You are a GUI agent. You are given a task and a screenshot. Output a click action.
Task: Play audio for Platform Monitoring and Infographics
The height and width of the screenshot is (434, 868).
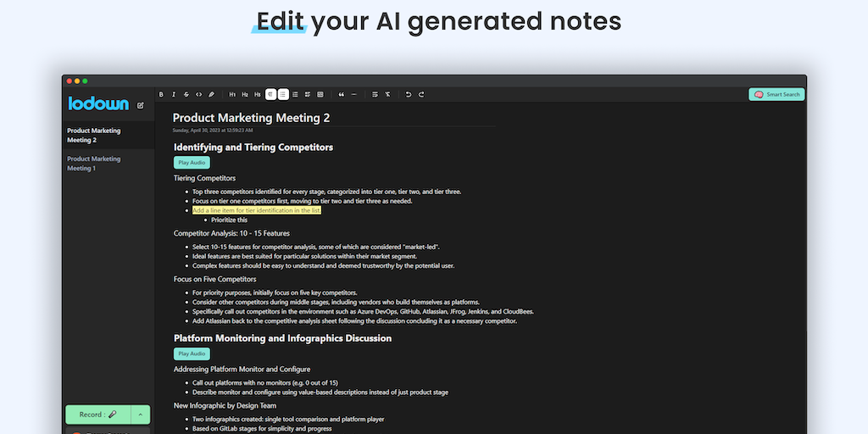pos(192,353)
